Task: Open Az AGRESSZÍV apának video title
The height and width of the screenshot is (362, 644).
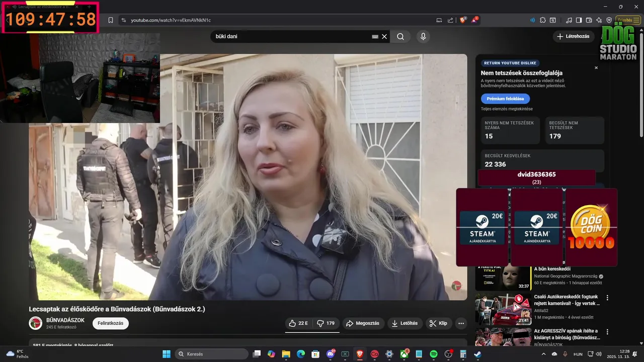Action: point(567,334)
